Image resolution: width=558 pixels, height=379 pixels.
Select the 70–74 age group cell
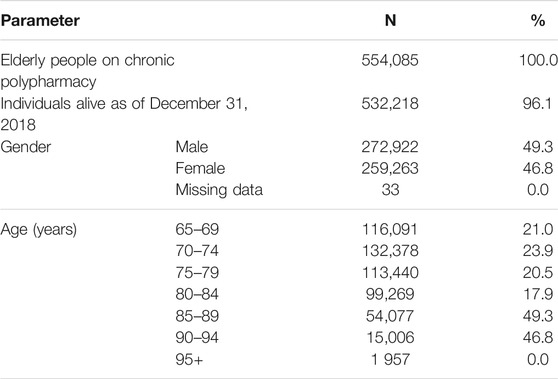click(x=197, y=251)
